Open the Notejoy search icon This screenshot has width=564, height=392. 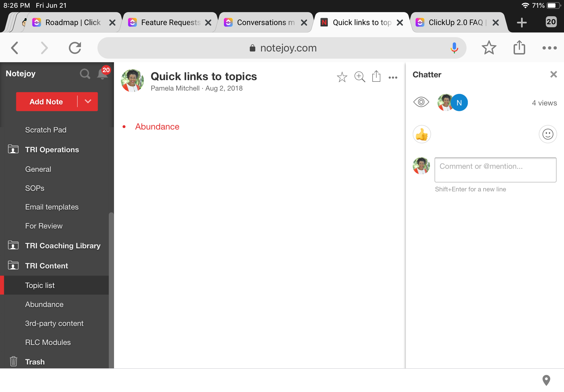[85, 74]
